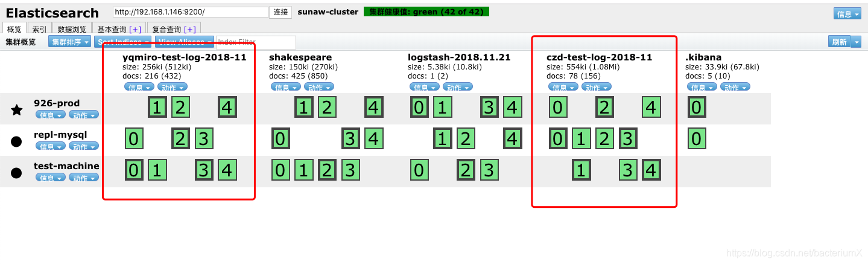Add new 基本查询 tab via [+]

pos(135,29)
